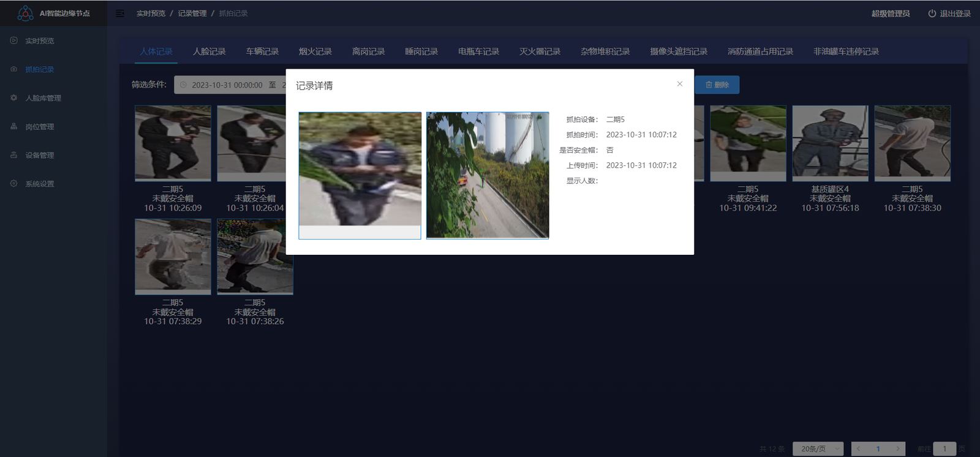Go to previous page arrow

point(859,449)
